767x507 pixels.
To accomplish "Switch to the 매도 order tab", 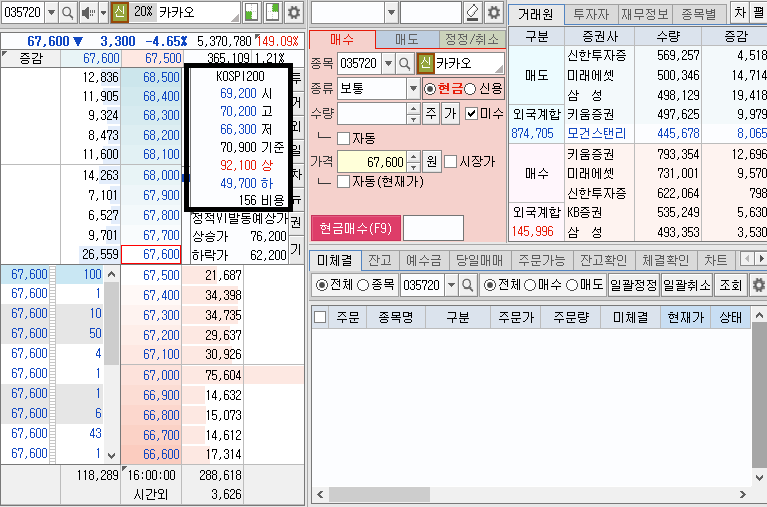I will [407, 40].
